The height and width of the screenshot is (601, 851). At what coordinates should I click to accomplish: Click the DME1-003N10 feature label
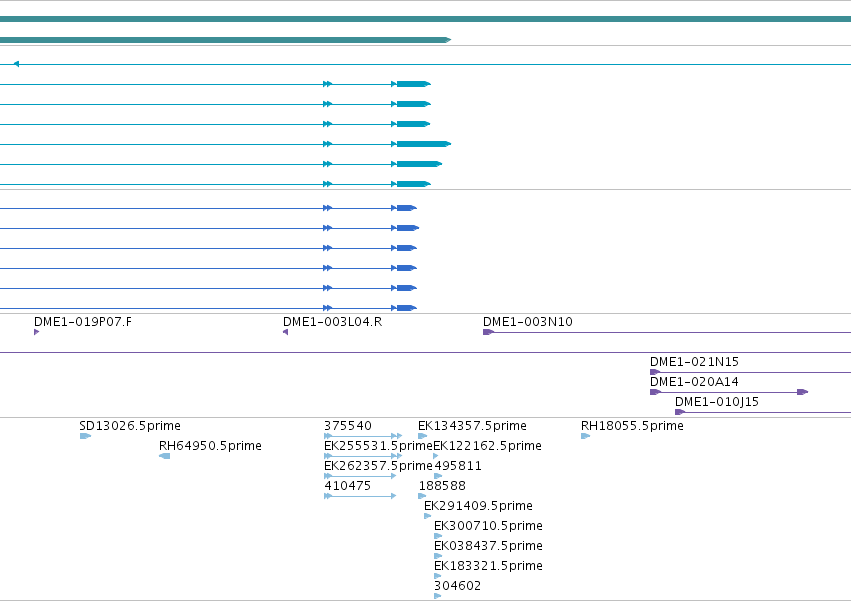[528, 321]
